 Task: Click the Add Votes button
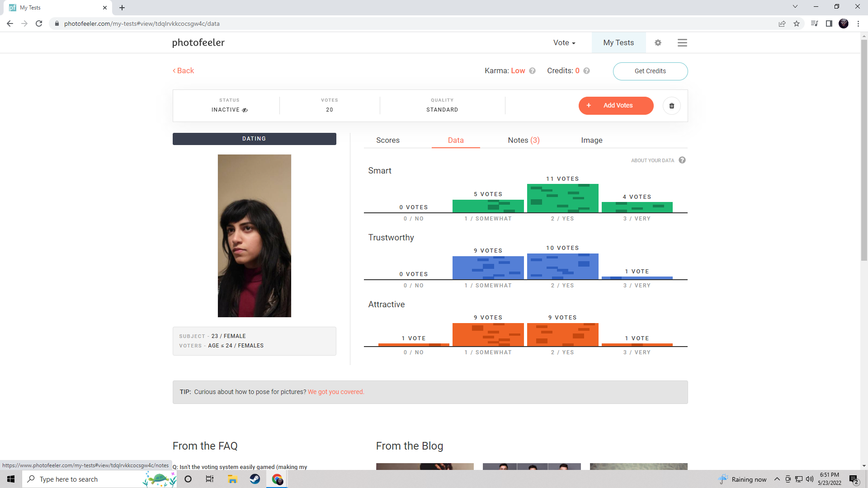point(616,106)
